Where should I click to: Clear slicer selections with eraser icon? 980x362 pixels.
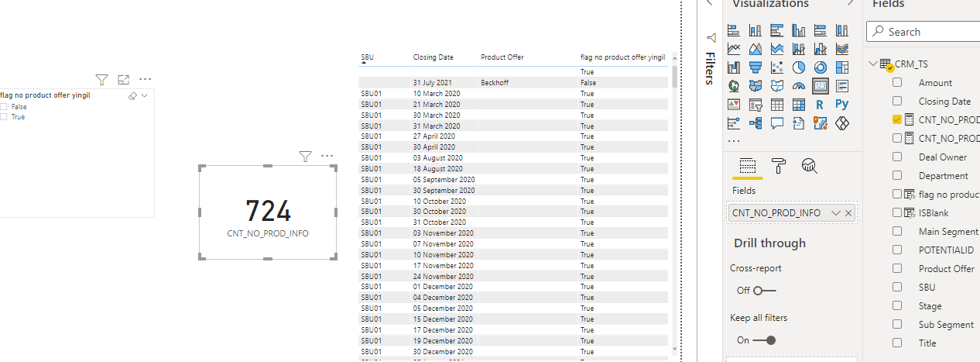(132, 95)
